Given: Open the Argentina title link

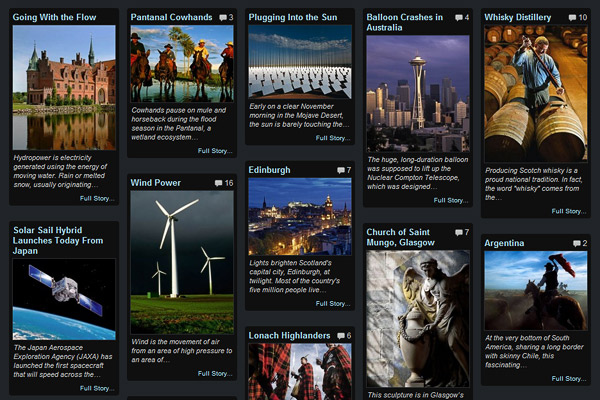Looking at the screenshot, I should point(504,243).
